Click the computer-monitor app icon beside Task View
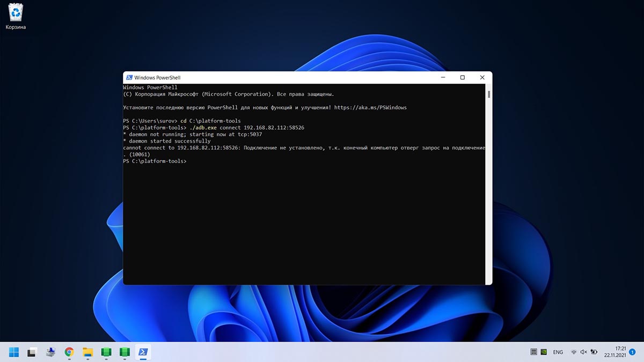Viewport: 644px width, 362px height. [50, 352]
